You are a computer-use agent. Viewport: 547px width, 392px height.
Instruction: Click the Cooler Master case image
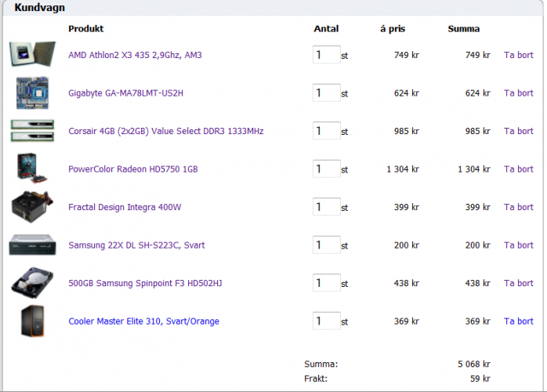(x=32, y=321)
